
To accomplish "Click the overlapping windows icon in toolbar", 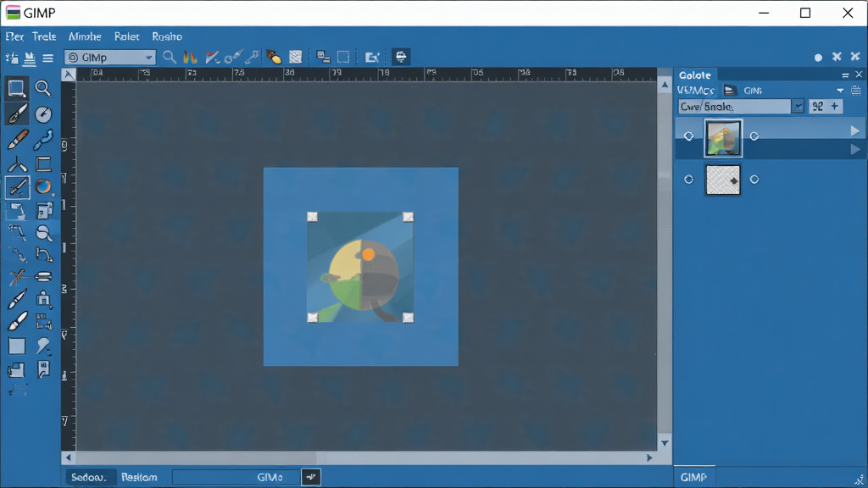I will (323, 57).
